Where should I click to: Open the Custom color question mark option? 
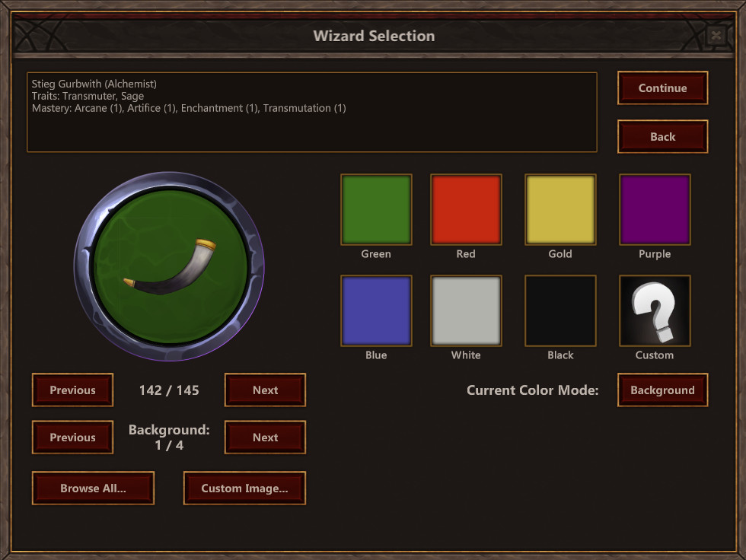pos(654,309)
